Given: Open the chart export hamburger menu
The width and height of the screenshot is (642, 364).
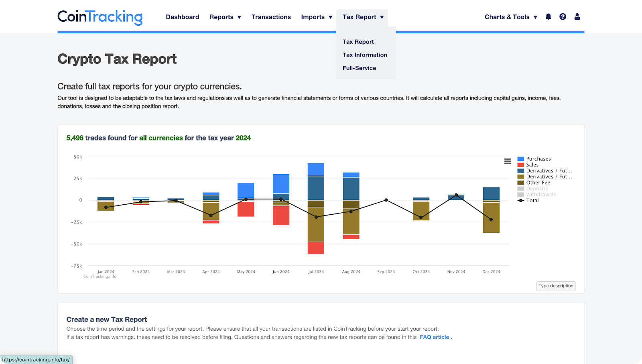Looking at the screenshot, I should click(507, 161).
